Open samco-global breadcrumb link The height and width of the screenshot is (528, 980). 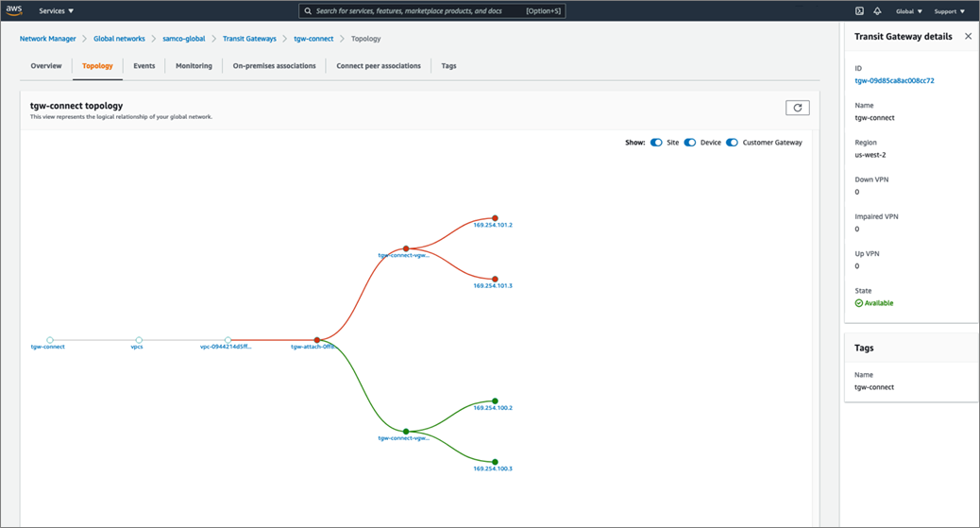coord(184,39)
